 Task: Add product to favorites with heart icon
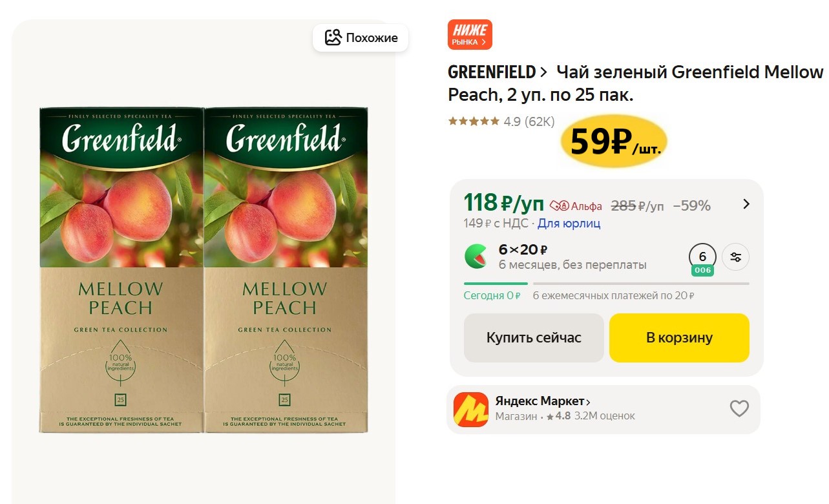pyautogui.click(x=739, y=408)
